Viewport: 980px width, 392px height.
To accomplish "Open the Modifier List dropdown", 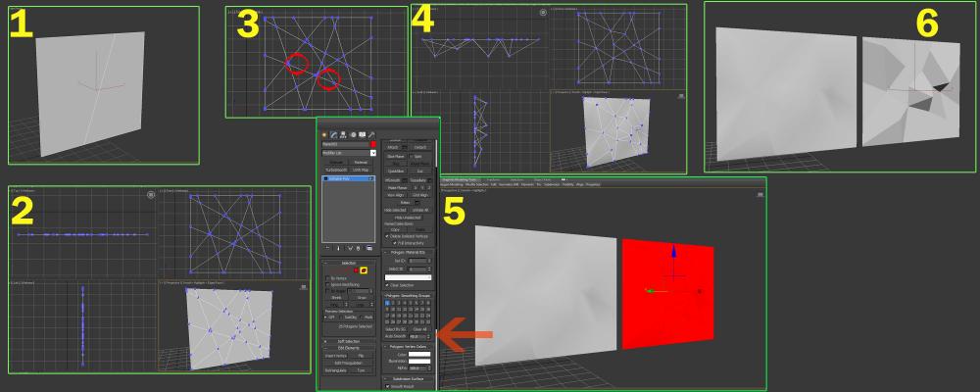I will click(x=373, y=153).
